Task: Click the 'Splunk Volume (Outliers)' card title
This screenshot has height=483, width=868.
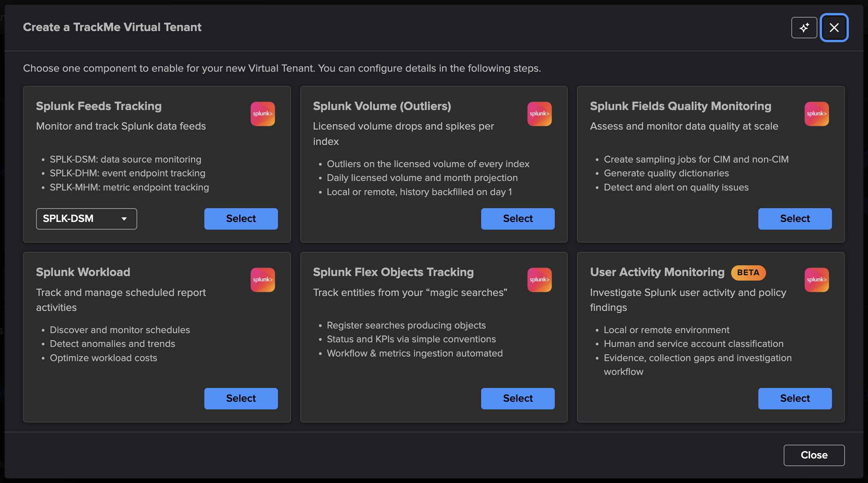Action: (382, 106)
